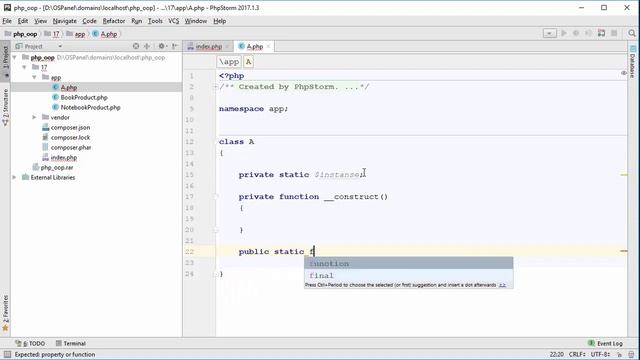Open the Refactor menu

113,21
